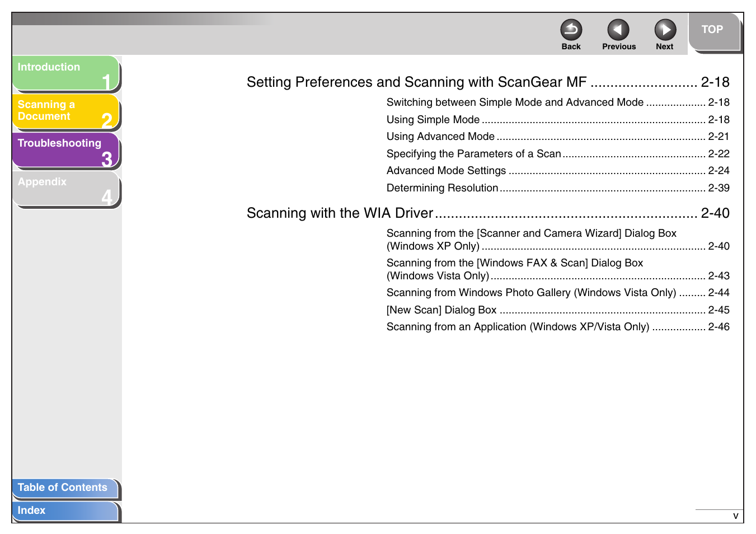Image resolution: width=756 pixels, height=534 pixels.
Task: Open the Scanning a Document chapter tab
Action: pos(65,111)
